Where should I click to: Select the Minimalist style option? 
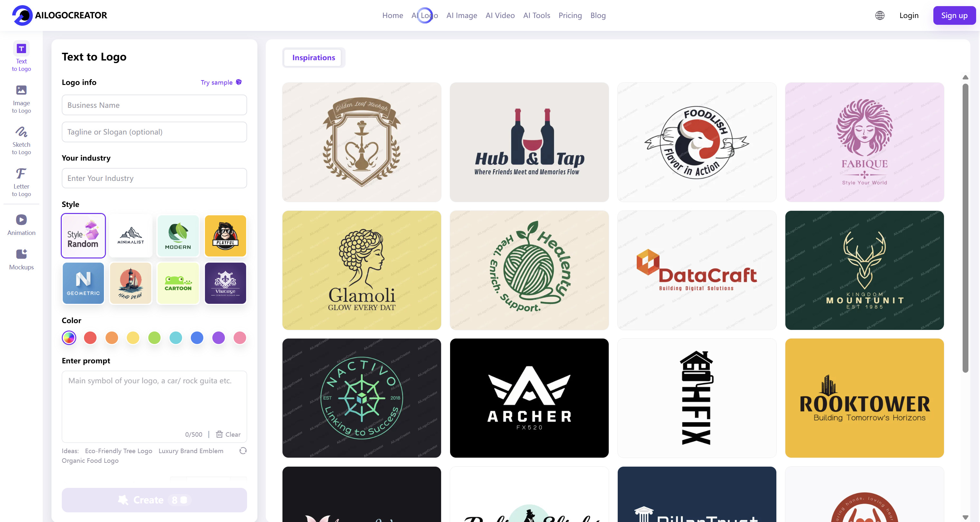(x=131, y=236)
